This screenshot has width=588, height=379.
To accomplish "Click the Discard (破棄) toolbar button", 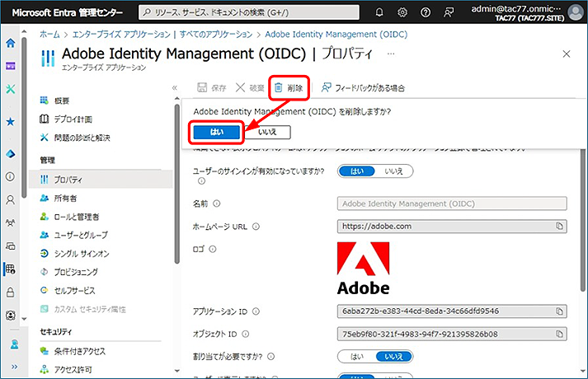I will point(250,88).
